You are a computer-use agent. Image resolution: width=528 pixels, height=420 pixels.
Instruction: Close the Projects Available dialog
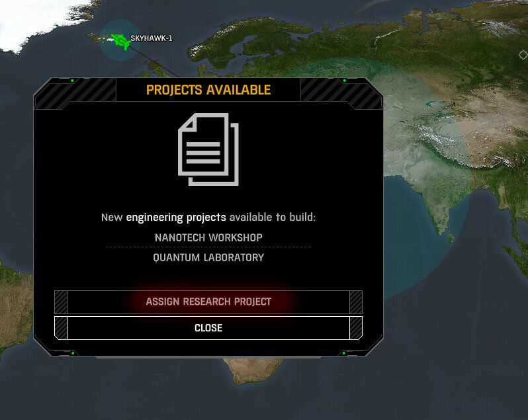pos(208,328)
